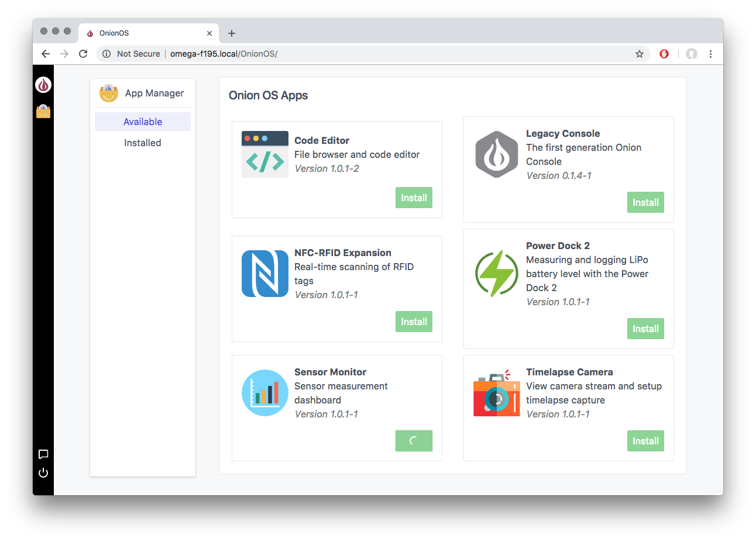
Task: Click the NFC-RFID Expansion app icon
Action: [x=264, y=273]
